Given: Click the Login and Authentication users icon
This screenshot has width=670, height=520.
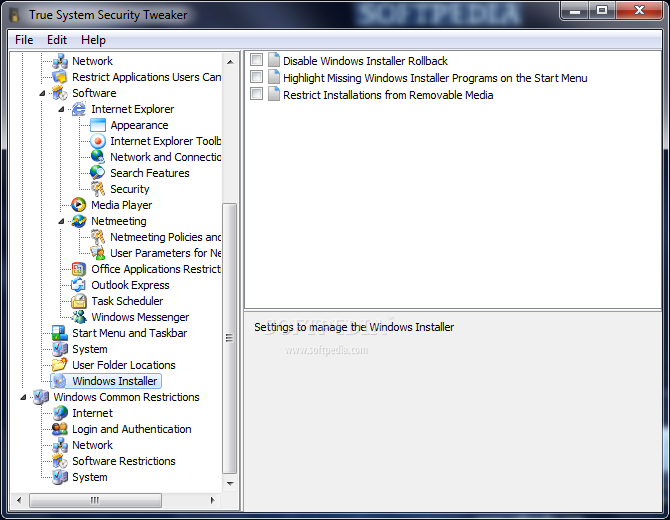Looking at the screenshot, I should tap(60, 429).
